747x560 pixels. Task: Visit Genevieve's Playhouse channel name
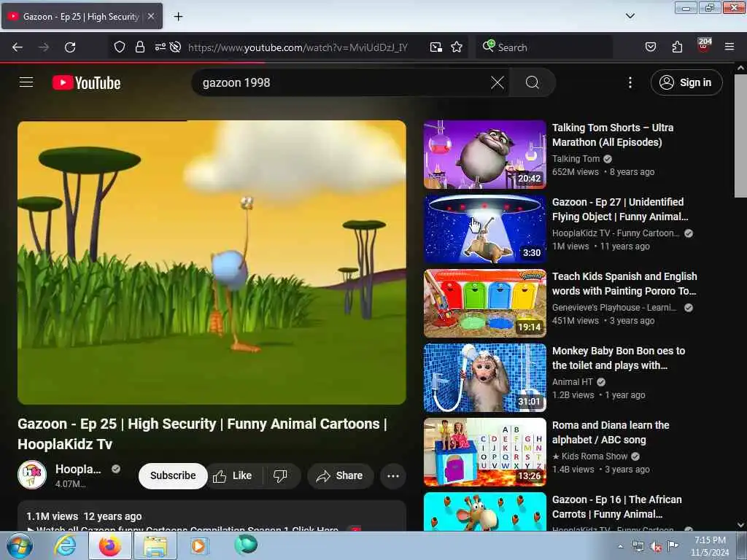(614, 307)
